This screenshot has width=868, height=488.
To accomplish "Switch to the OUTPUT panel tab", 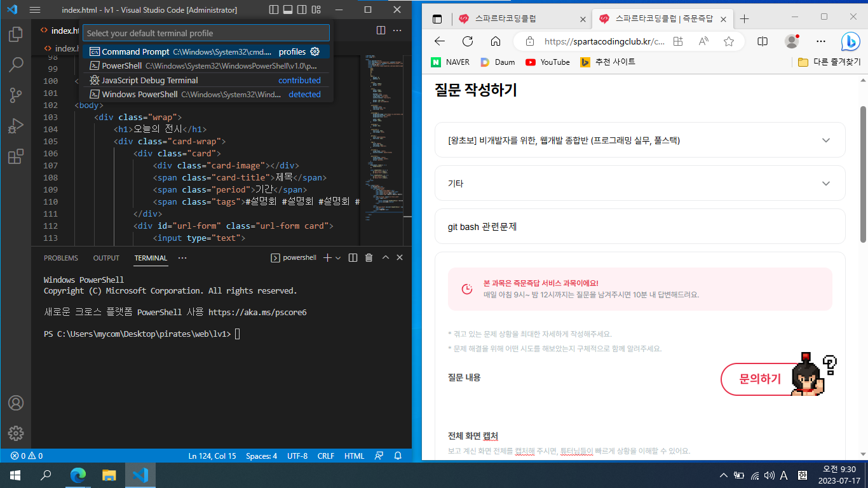I will 106,258.
